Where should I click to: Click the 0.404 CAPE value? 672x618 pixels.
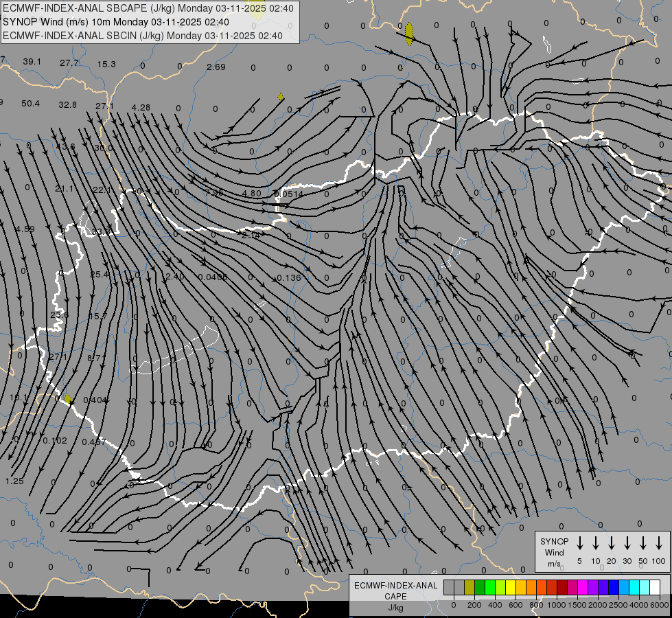point(95,400)
